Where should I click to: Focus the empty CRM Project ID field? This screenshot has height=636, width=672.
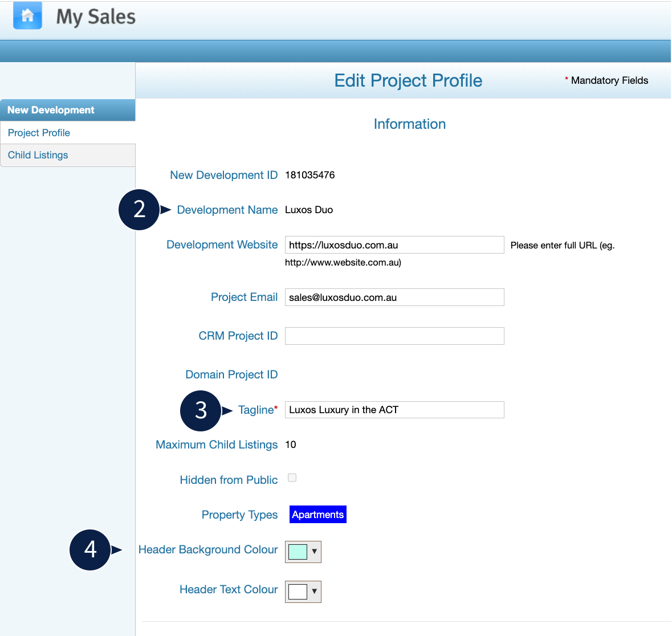pos(394,336)
